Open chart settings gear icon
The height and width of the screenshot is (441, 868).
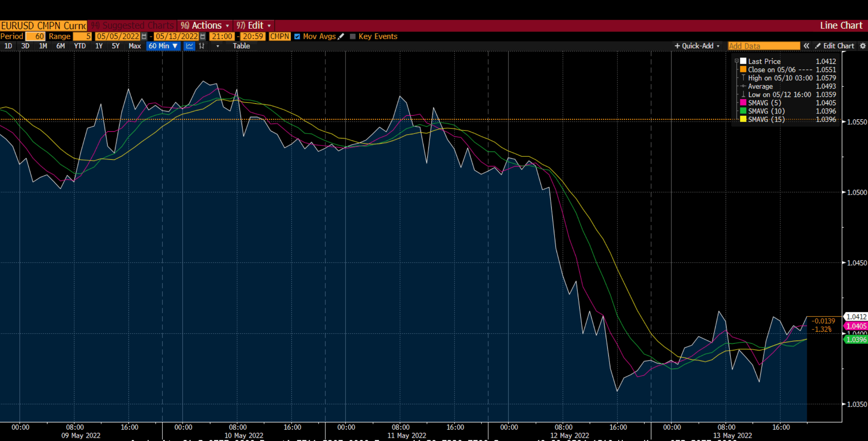click(x=863, y=46)
